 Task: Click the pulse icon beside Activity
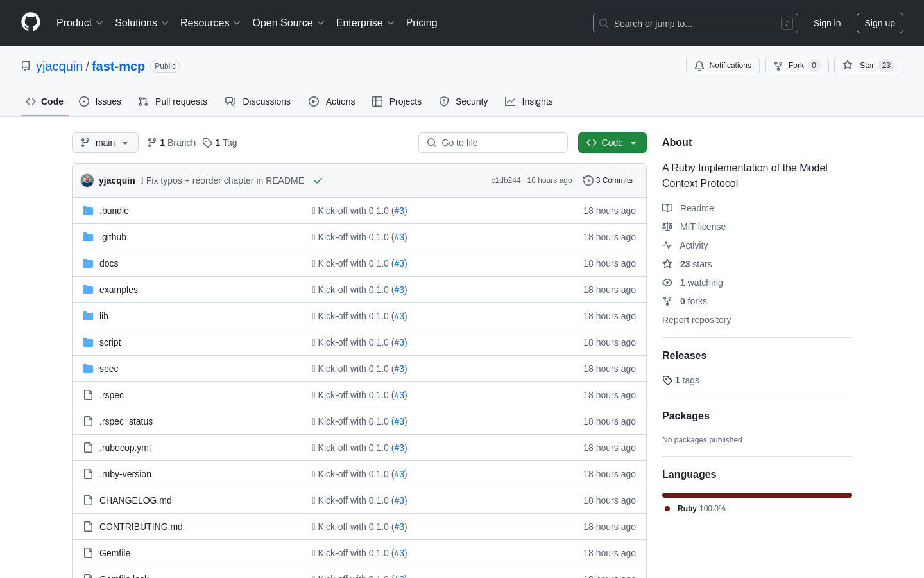pyautogui.click(x=667, y=245)
